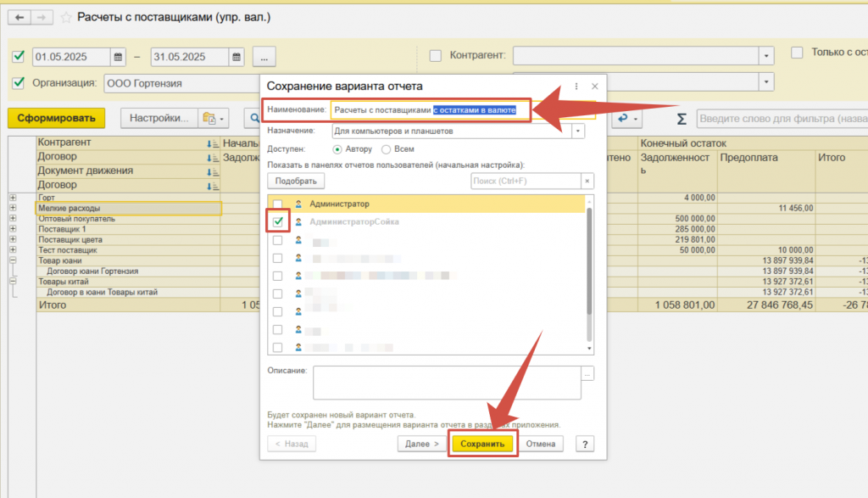Add report to favorites with star icon
Viewport: 868px width, 498px height.
pyautogui.click(x=66, y=17)
